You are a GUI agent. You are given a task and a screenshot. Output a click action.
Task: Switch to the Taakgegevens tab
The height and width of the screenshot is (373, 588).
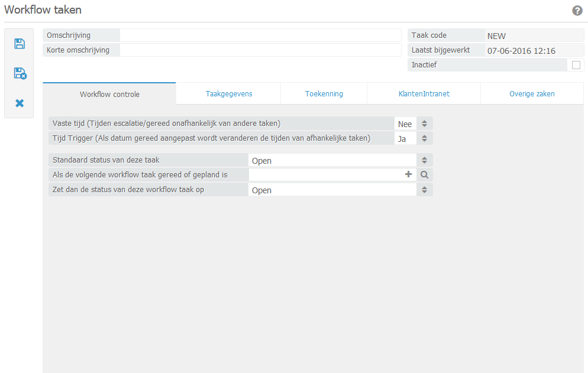point(228,94)
